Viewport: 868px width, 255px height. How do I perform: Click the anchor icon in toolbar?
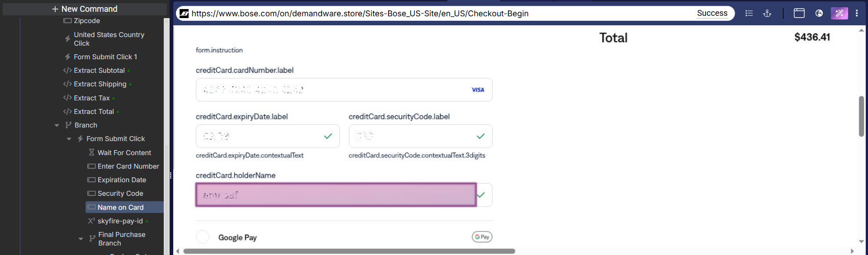click(767, 14)
